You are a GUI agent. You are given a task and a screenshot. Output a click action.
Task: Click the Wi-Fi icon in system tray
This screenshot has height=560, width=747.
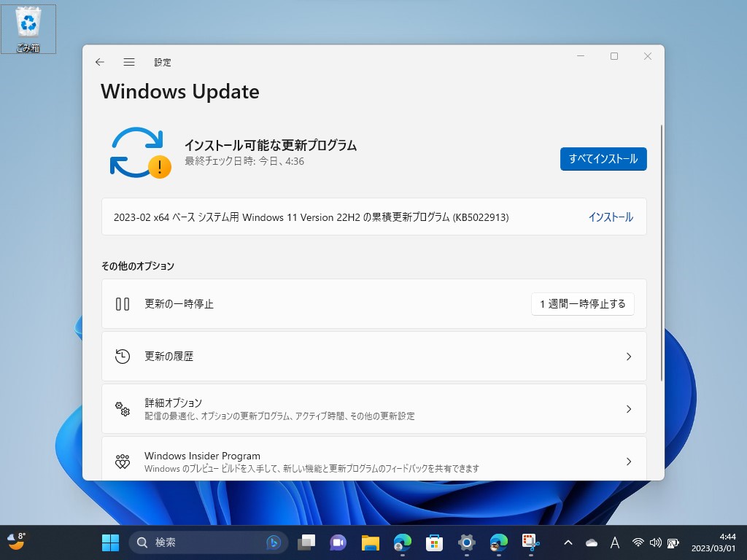click(638, 542)
